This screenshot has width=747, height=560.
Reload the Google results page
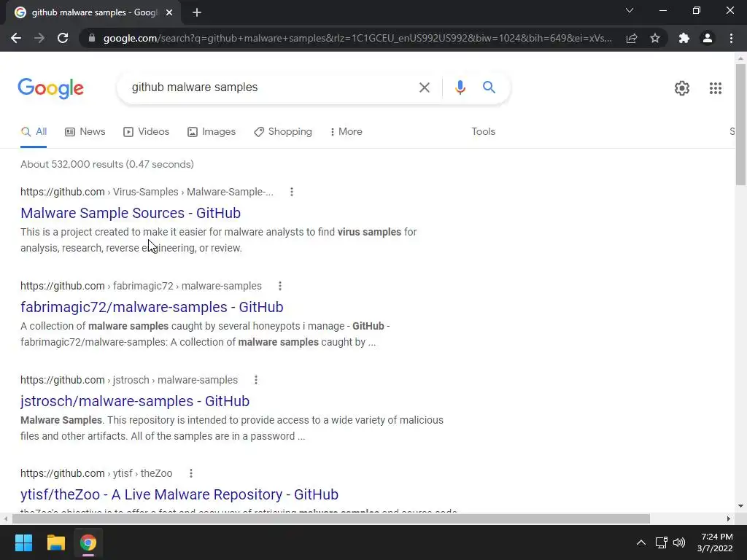(63, 38)
